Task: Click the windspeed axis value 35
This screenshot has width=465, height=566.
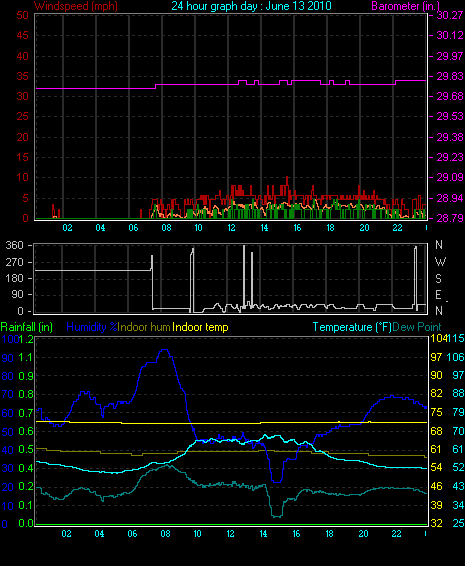Action: [x=22, y=76]
